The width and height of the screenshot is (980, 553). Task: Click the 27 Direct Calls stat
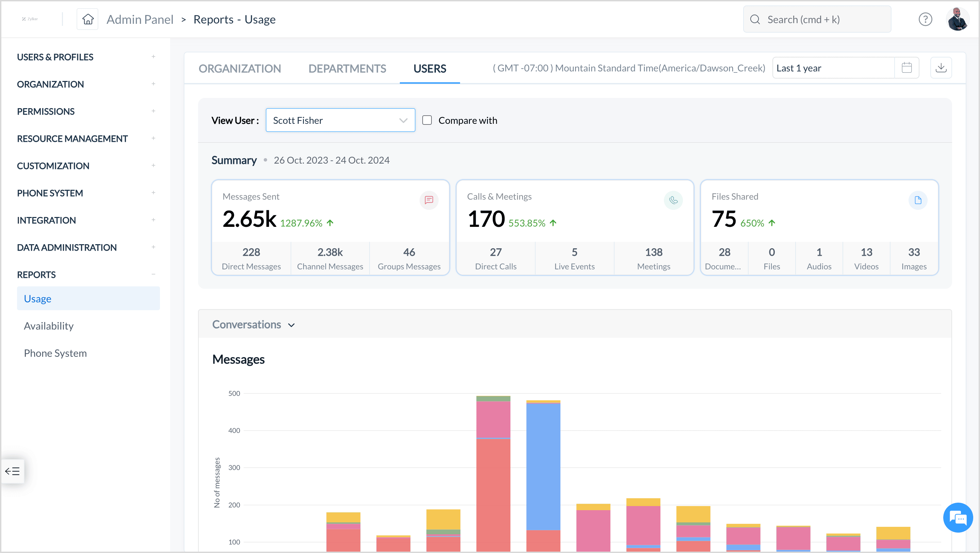tap(495, 258)
